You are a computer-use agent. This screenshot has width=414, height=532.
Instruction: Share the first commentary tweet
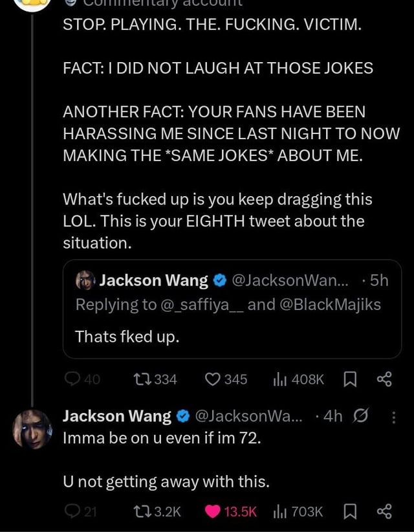384,379
